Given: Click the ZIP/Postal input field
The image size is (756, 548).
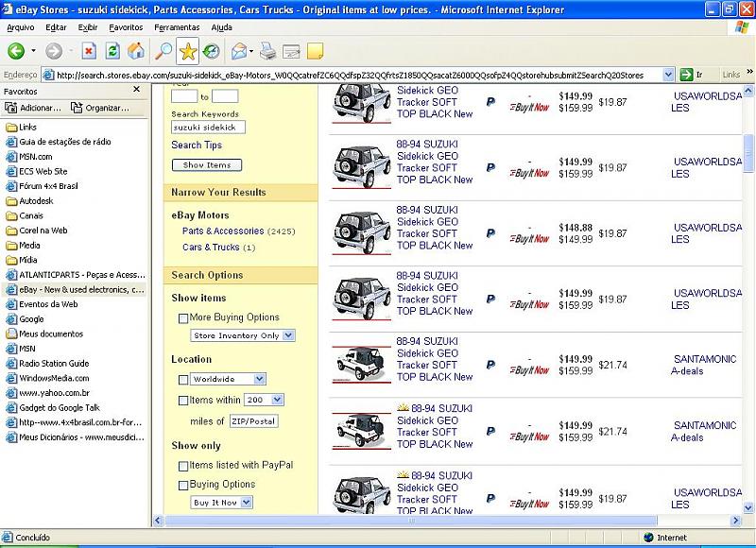Looking at the screenshot, I should pos(253,421).
